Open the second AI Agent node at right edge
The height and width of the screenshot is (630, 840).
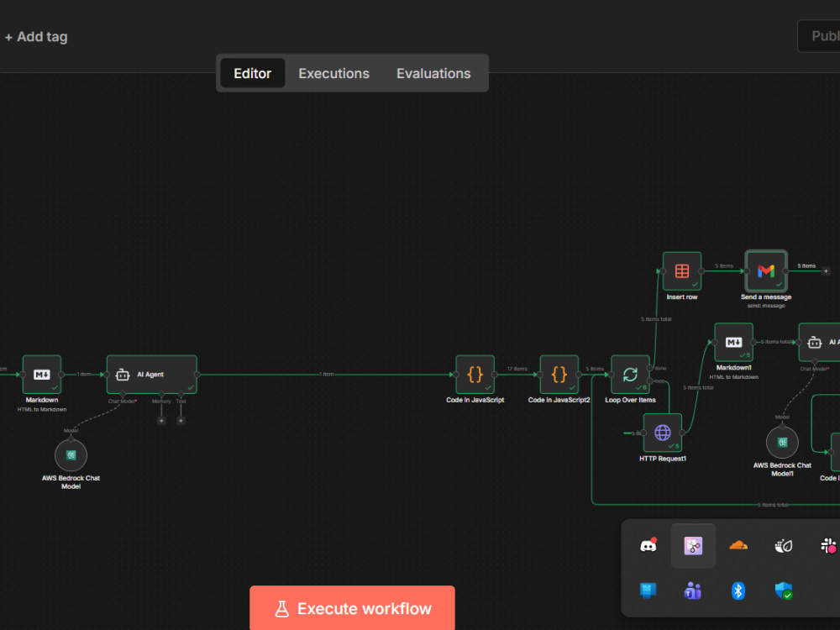point(820,343)
